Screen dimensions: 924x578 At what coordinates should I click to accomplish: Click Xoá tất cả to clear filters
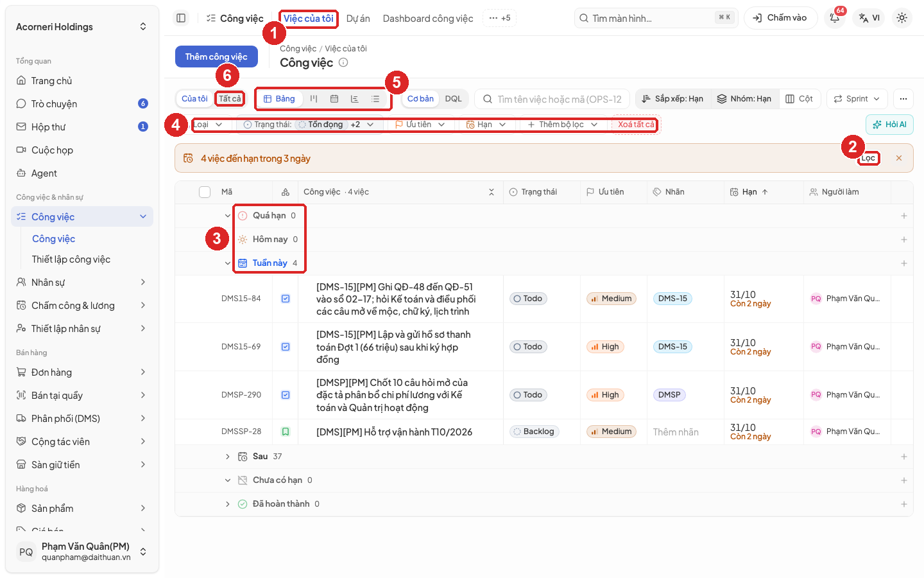tap(636, 125)
